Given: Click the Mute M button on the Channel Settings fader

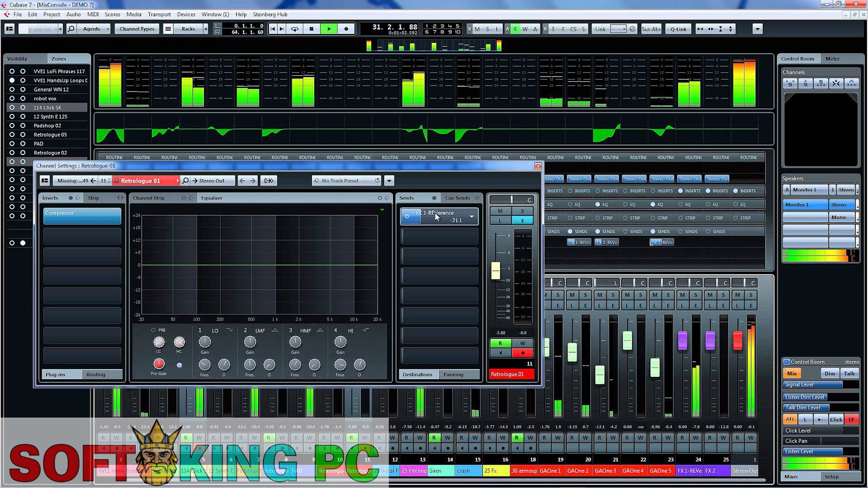Looking at the screenshot, I should pyautogui.click(x=500, y=211).
